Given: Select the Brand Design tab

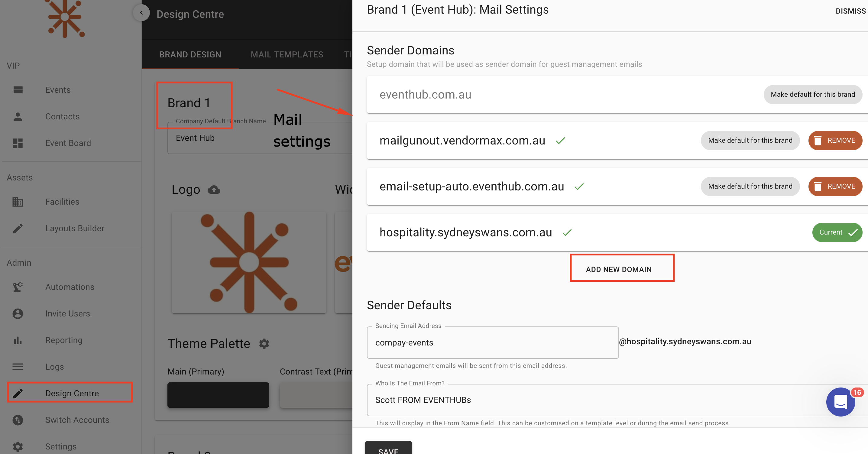Looking at the screenshot, I should click(190, 55).
